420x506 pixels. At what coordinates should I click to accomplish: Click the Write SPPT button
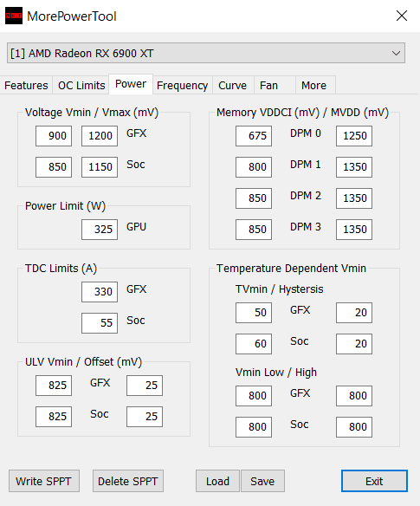[x=44, y=481]
